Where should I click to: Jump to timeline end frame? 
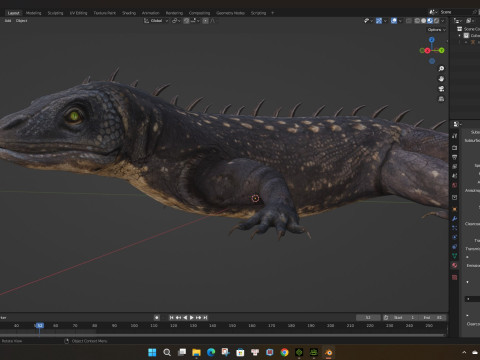[x=205, y=318]
